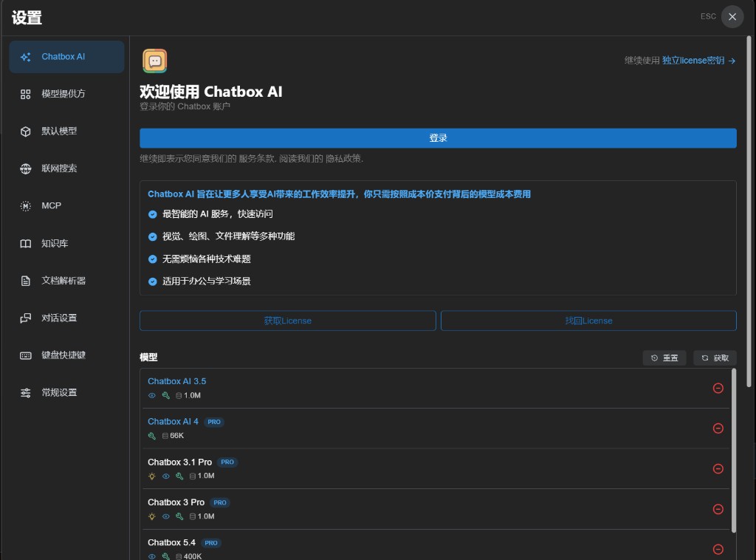756x560 pixels.
Task: Remove Chatbox 5.4 model
Action: coord(718,550)
